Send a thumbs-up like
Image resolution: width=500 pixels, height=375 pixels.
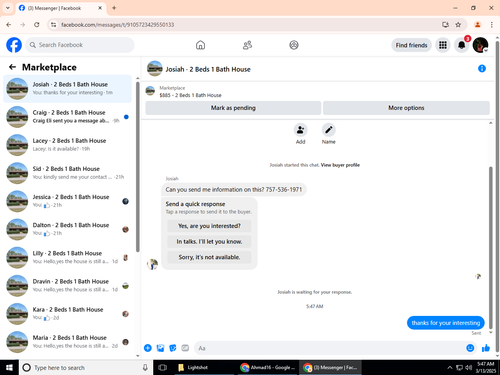point(486,348)
